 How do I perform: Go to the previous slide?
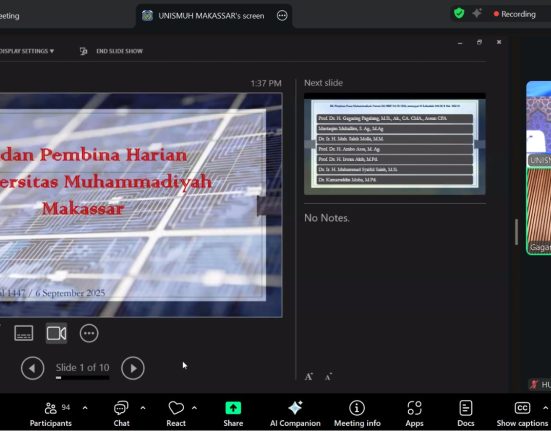coord(33,368)
